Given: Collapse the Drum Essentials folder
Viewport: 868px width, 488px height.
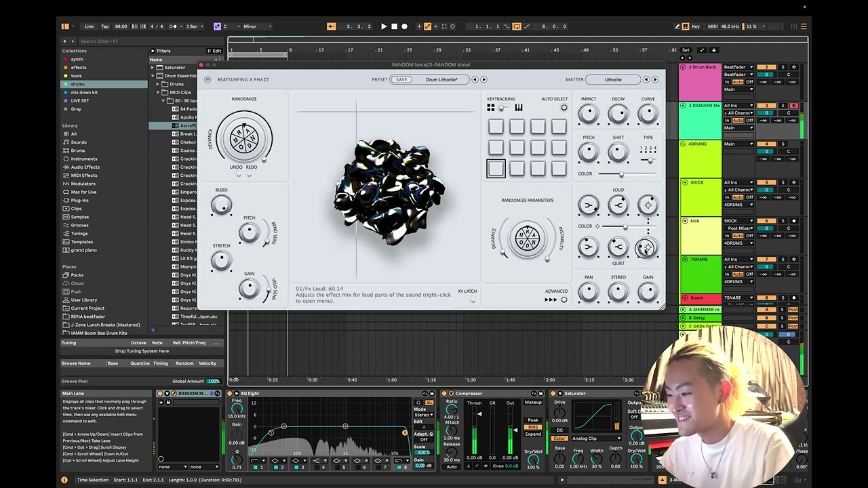Looking at the screenshot, I should coord(153,76).
